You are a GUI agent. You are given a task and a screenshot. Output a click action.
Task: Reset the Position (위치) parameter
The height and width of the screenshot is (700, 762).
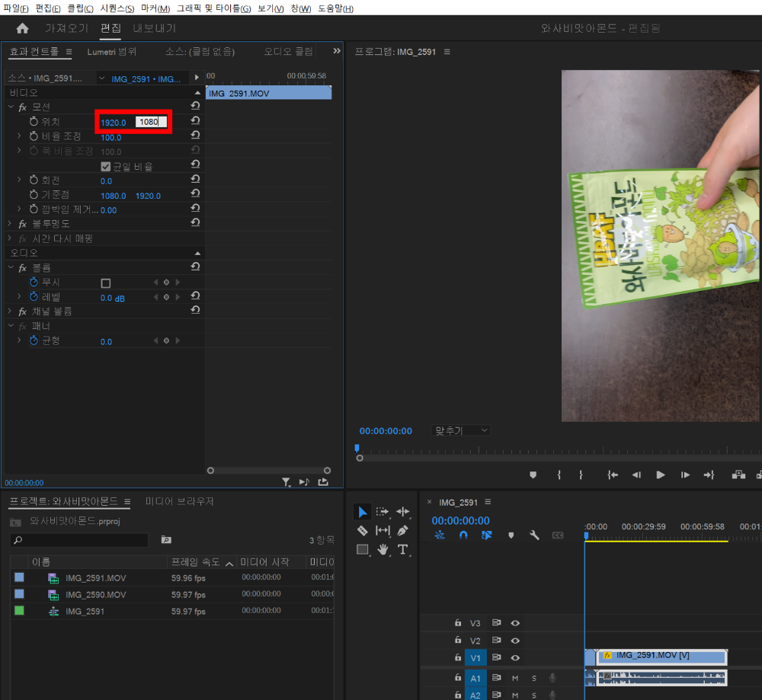pos(195,120)
